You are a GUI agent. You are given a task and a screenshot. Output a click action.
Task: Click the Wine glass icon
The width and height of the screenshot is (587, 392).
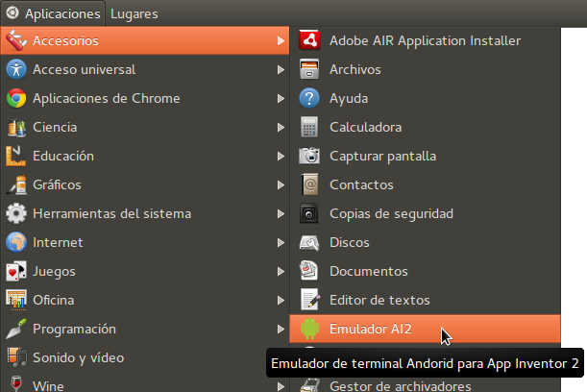coord(16,383)
